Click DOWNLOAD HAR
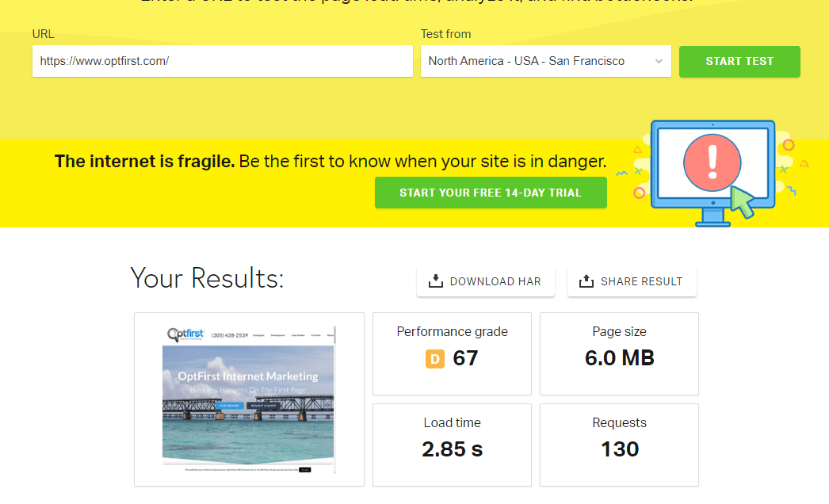The image size is (829, 504). [486, 281]
